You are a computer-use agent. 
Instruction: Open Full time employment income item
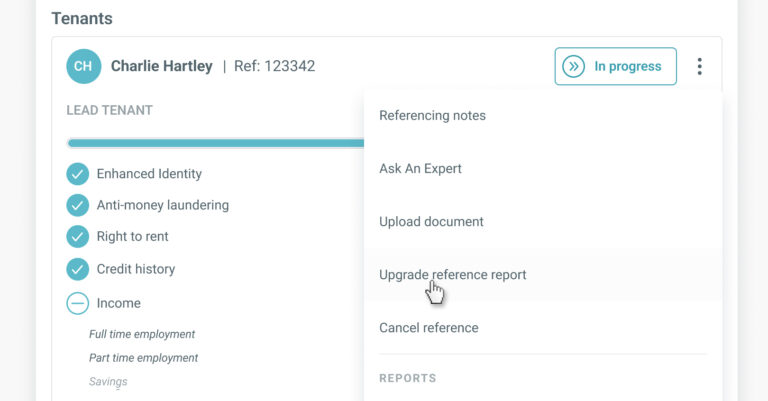point(142,334)
